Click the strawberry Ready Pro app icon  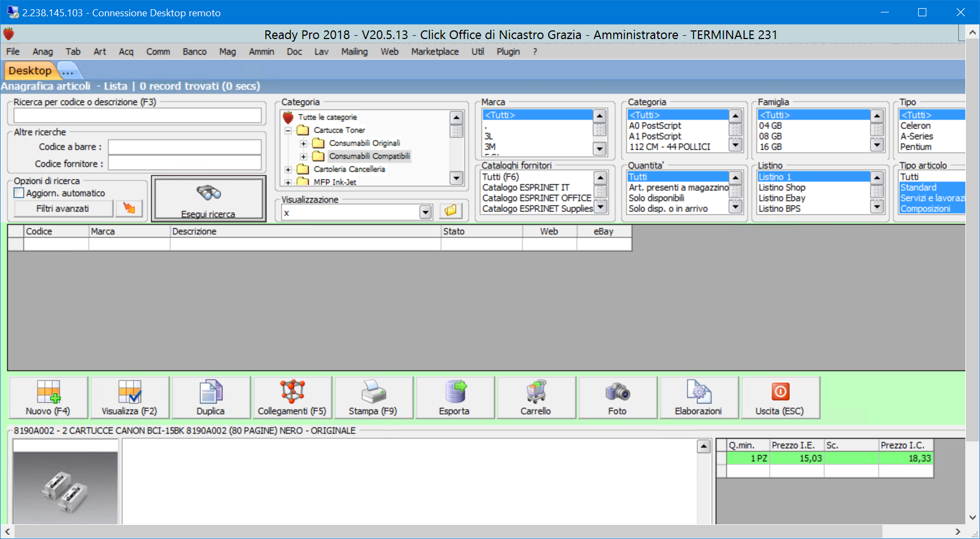coord(9,34)
